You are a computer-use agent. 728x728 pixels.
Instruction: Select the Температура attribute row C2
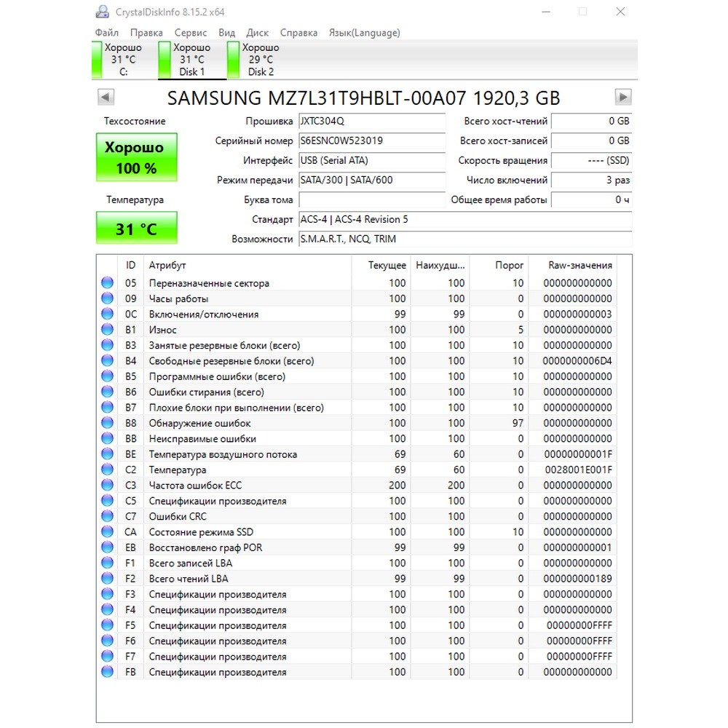tap(357, 470)
